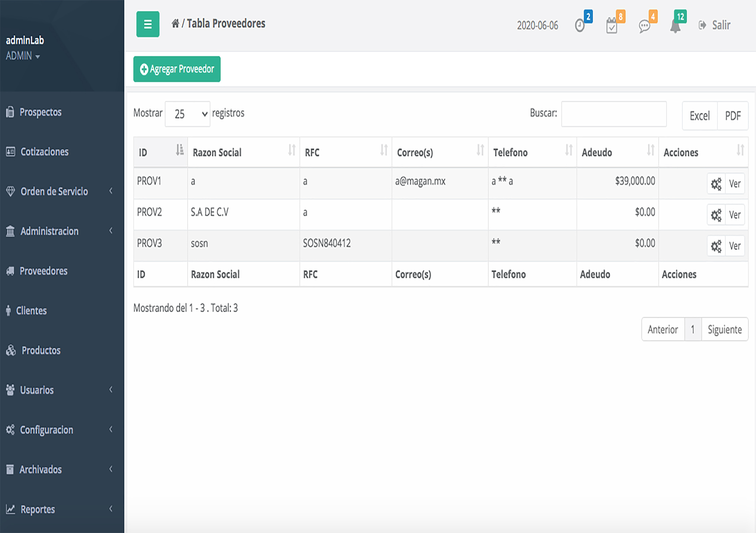Click the Cotizaciones card icon in sidebar
This screenshot has width=756, height=533.
pyautogui.click(x=10, y=152)
